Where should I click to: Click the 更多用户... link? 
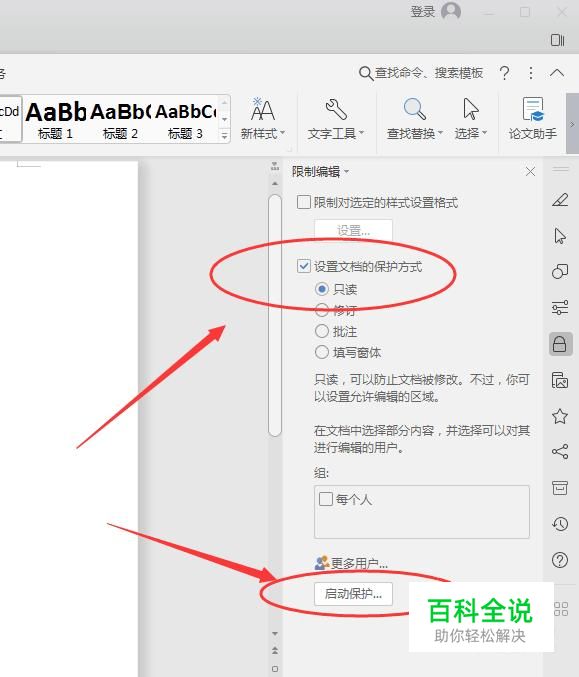pyautogui.click(x=359, y=563)
